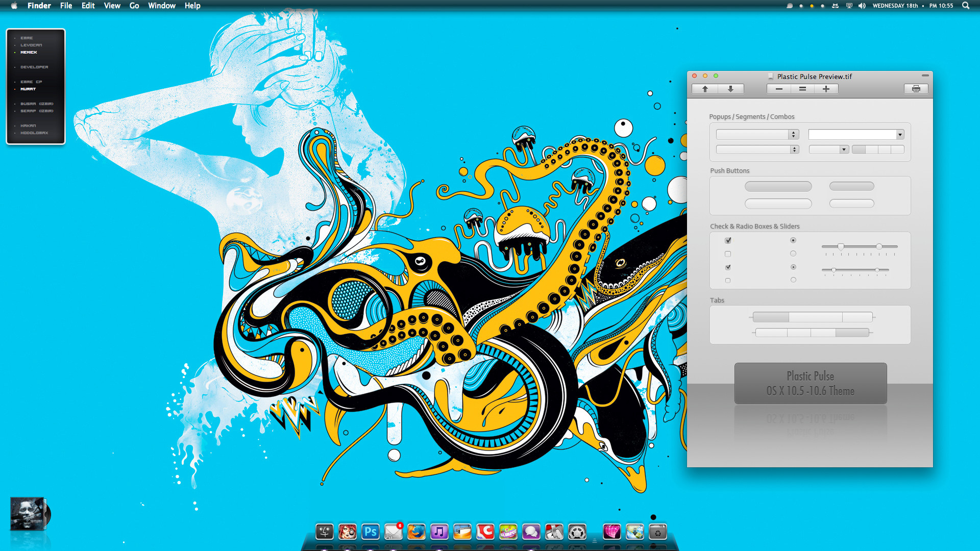Open the red C app in dock
This screenshot has height=551, width=980.
click(x=485, y=532)
